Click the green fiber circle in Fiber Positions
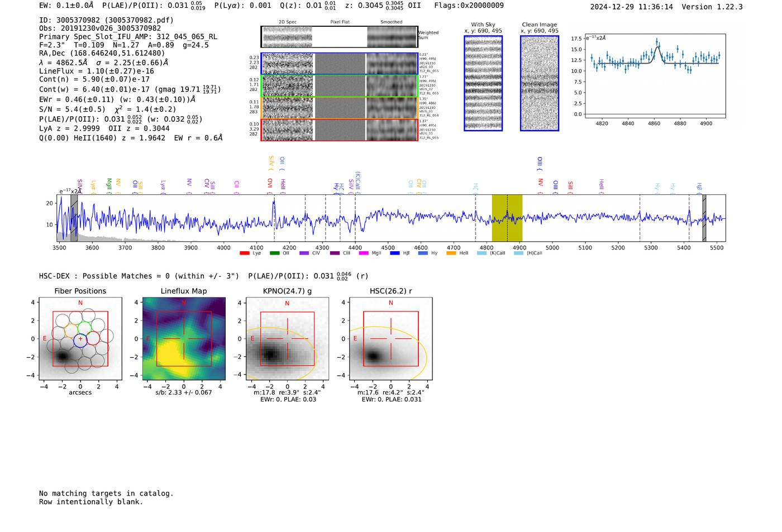Image resolution: width=782 pixels, height=532 pixels. (84, 328)
